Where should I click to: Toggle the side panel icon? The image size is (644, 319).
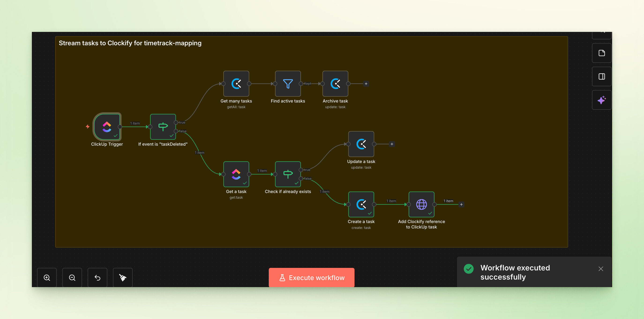point(602,76)
